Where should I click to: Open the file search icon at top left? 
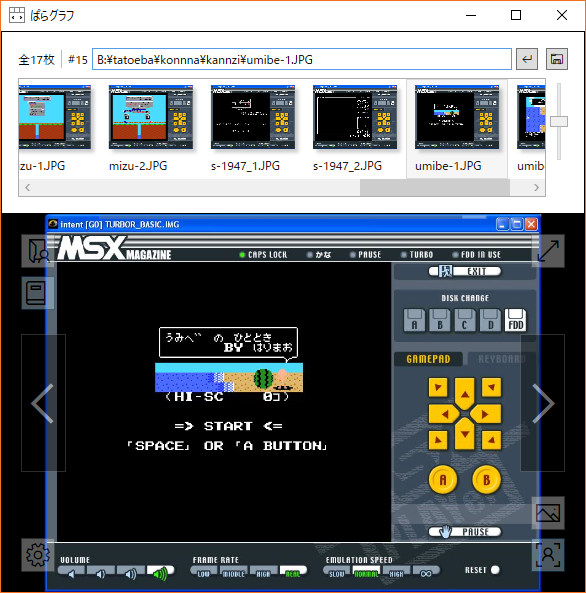click(37, 251)
